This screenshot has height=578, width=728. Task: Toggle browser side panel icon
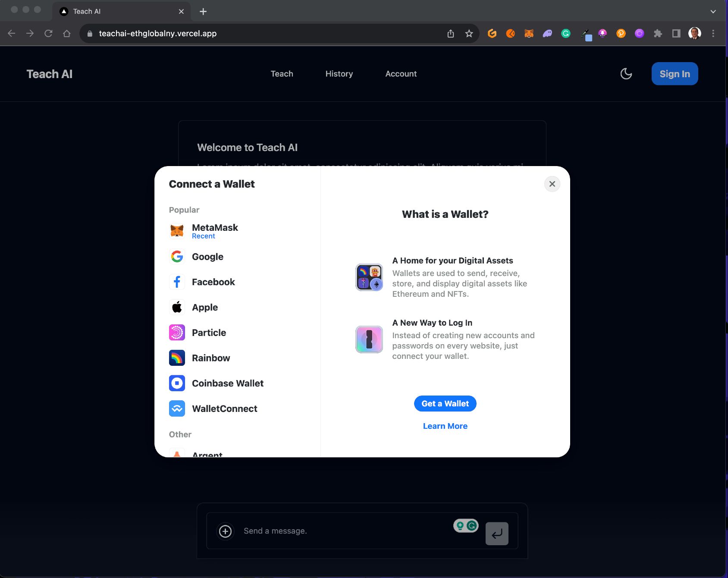(676, 33)
